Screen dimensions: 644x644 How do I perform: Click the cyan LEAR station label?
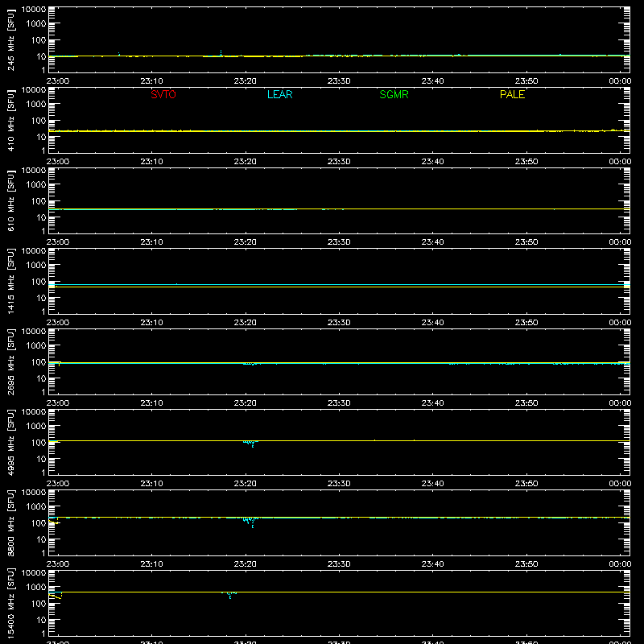click(x=279, y=94)
